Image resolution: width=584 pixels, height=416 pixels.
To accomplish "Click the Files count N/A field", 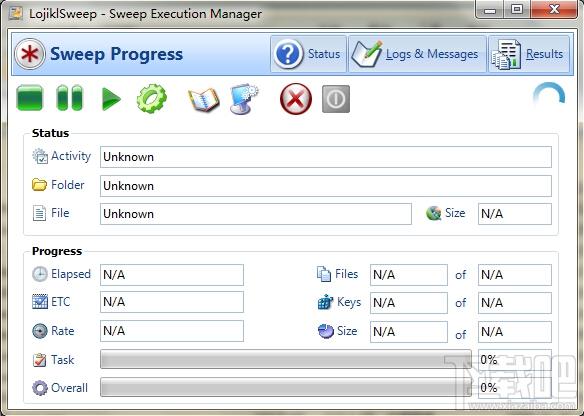I will pyautogui.click(x=409, y=275).
